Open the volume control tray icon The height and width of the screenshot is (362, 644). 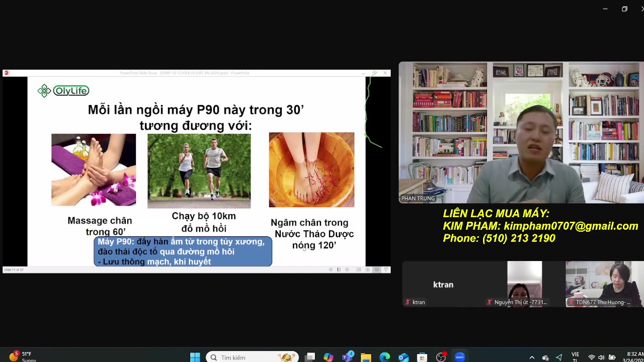[x=601, y=357]
